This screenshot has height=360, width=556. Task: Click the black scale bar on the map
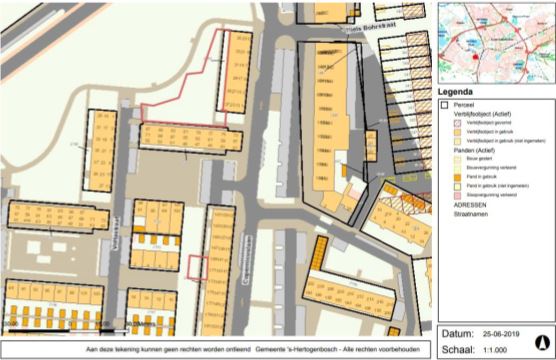click(x=67, y=332)
